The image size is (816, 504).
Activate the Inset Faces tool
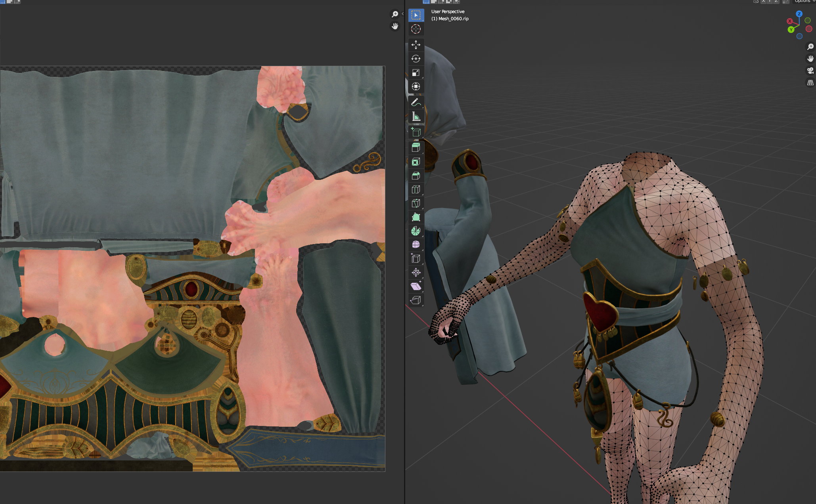[416, 162]
